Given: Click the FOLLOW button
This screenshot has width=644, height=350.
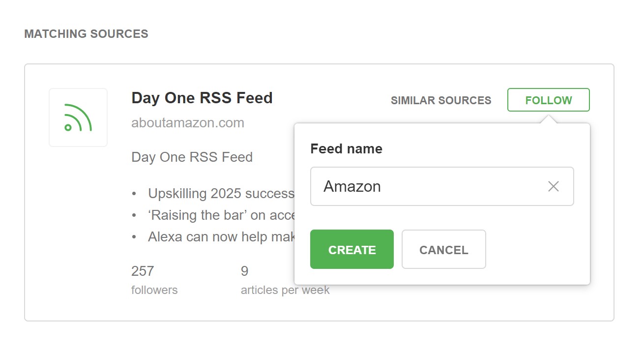Looking at the screenshot, I should (x=548, y=100).
